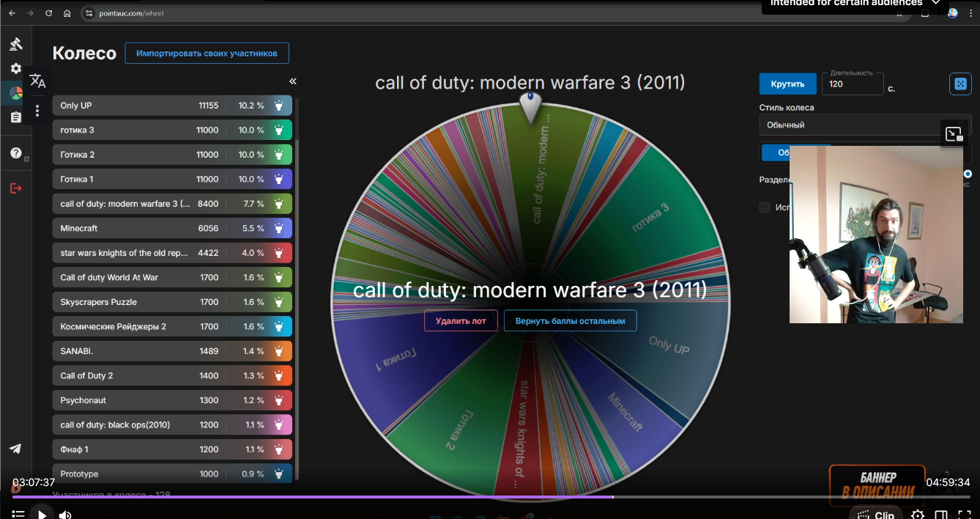Viewport: 980px width, 519px height.
Task: Reload the browser page
Action: pyautogui.click(x=48, y=13)
